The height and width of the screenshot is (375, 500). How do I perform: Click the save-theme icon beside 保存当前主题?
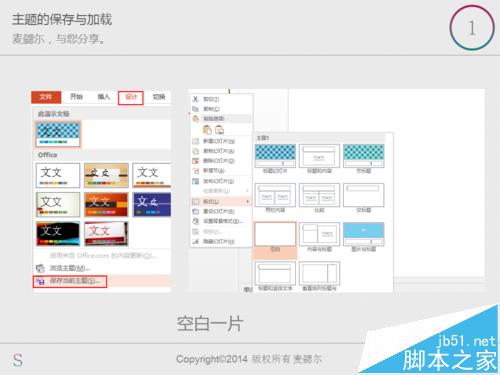[x=40, y=281]
